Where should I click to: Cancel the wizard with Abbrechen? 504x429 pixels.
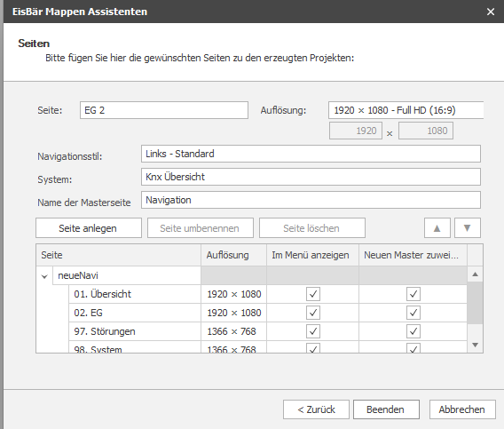point(462,409)
